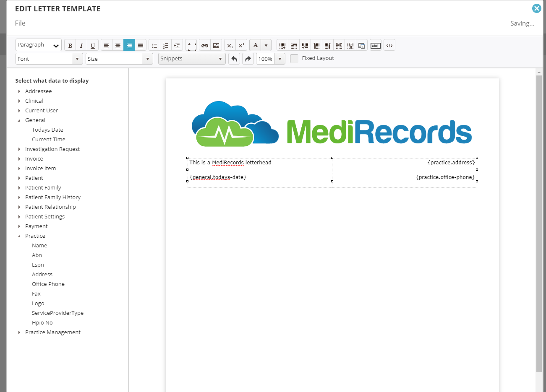Click the hyperlink insert icon
546x392 pixels.
(205, 45)
